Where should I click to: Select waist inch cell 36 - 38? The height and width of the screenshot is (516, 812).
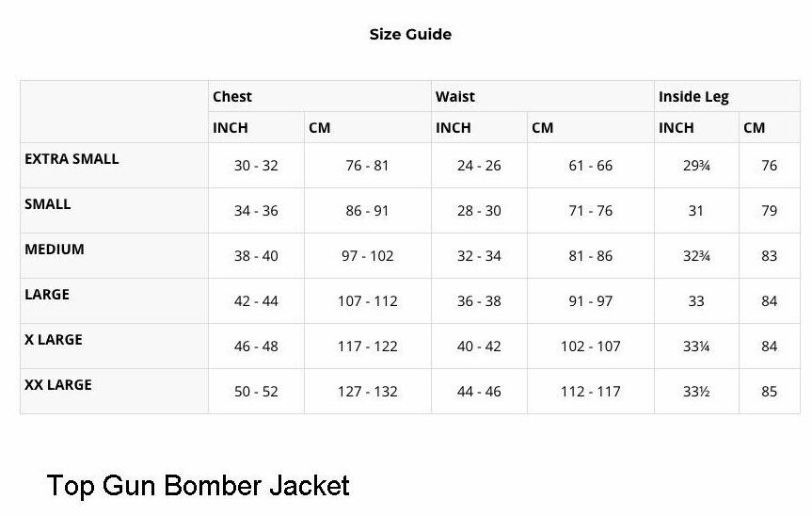click(x=479, y=301)
